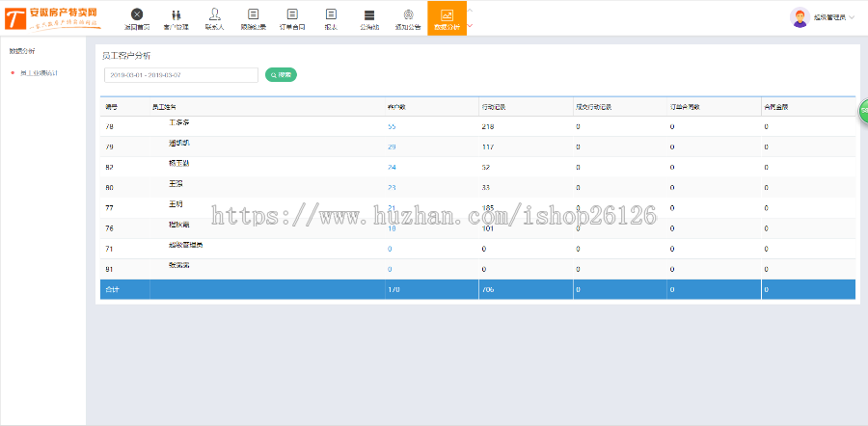Screen dimensions: 868x426
Task: Open customer count link 55
Action: (392, 126)
